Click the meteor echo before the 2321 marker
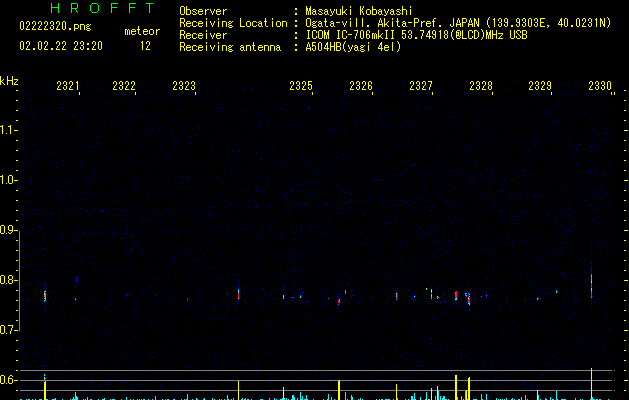The height and width of the screenshot is (400, 629). (x=45, y=296)
